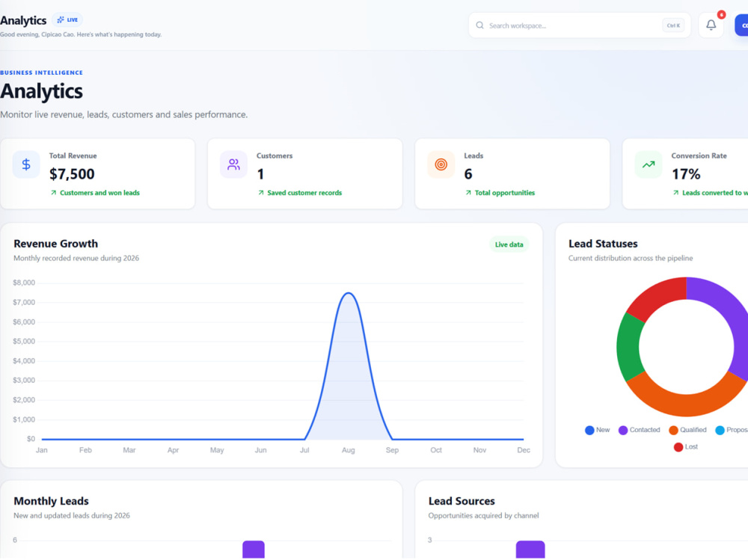
Task: Click the New legend blue swatch
Action: point(589,430)
